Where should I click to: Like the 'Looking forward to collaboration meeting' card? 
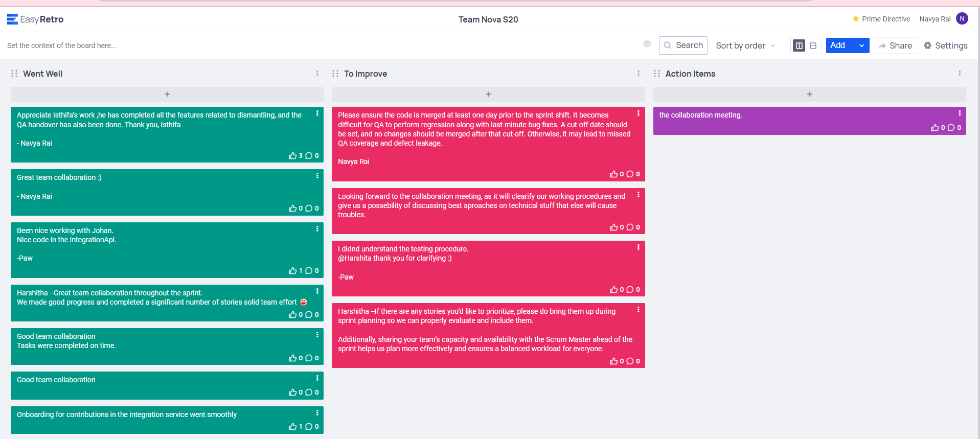click(614, 227)
